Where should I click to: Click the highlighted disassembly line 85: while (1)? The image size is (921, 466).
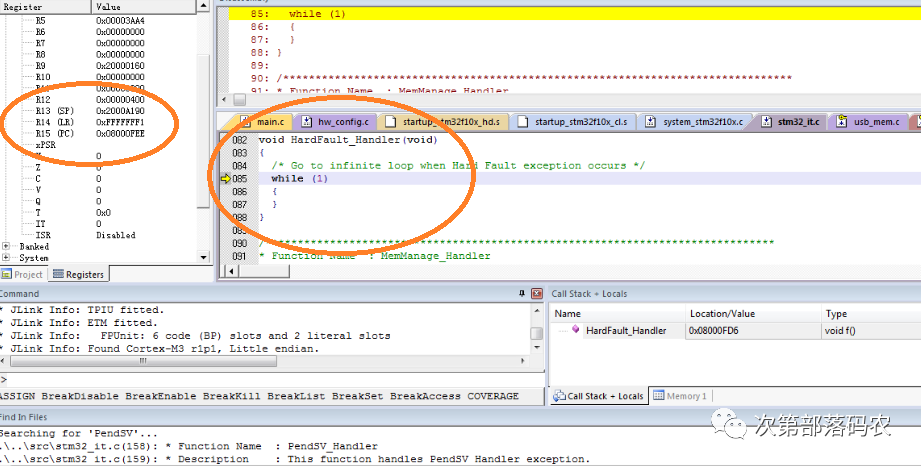(574, 14)
